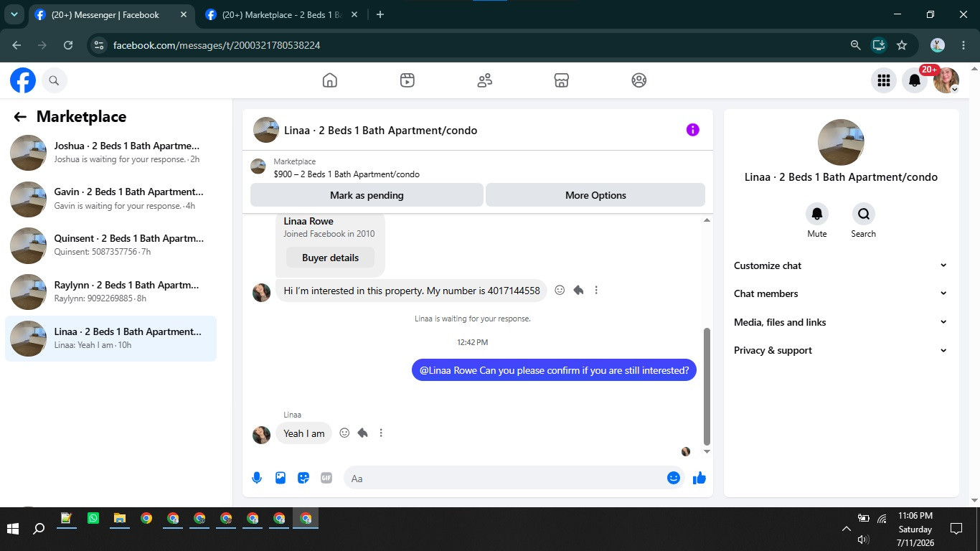The height and width of the screenshot is (551, 980).
Task: Open the Facebook home logo
Action: click(23, 80)
